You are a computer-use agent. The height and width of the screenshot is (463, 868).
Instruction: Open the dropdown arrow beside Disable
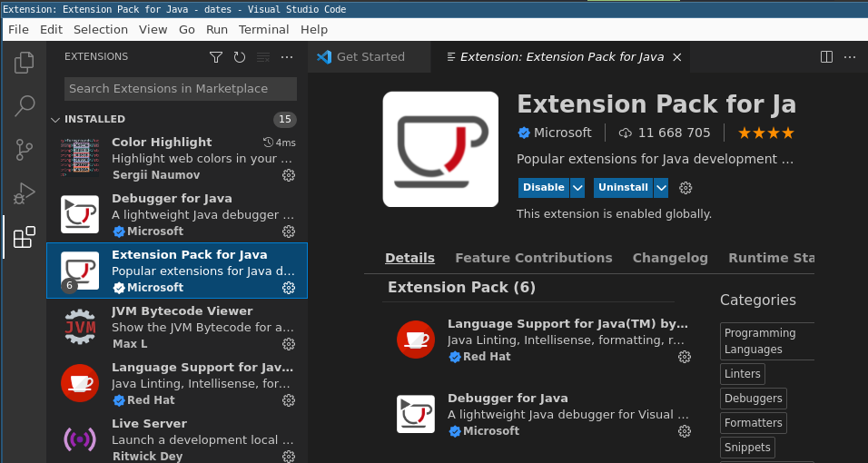click(x=578, y=188)
